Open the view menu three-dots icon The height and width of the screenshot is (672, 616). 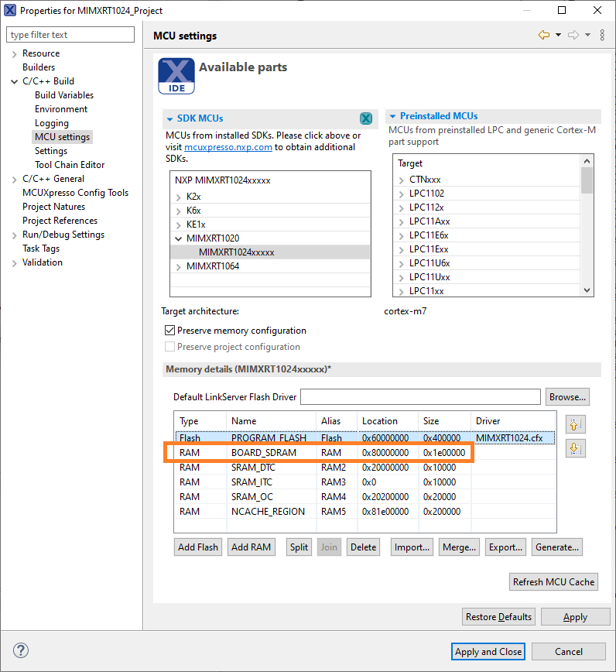click(x=602, y=35)
